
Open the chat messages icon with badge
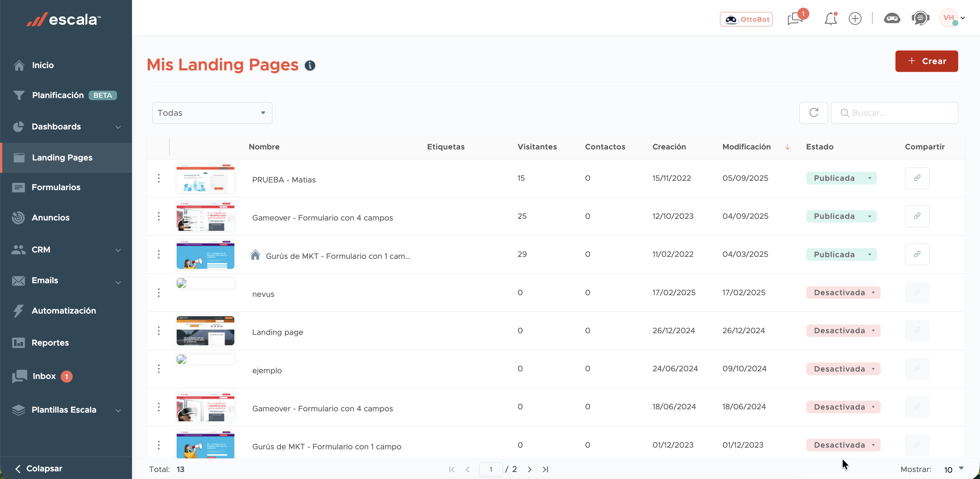tap(795, 19)
